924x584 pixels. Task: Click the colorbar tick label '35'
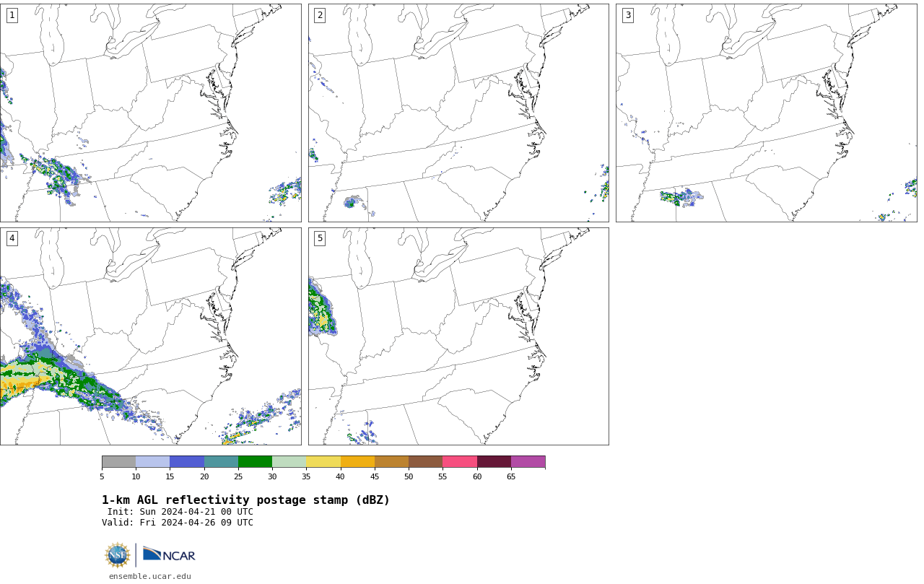[306, 476]
